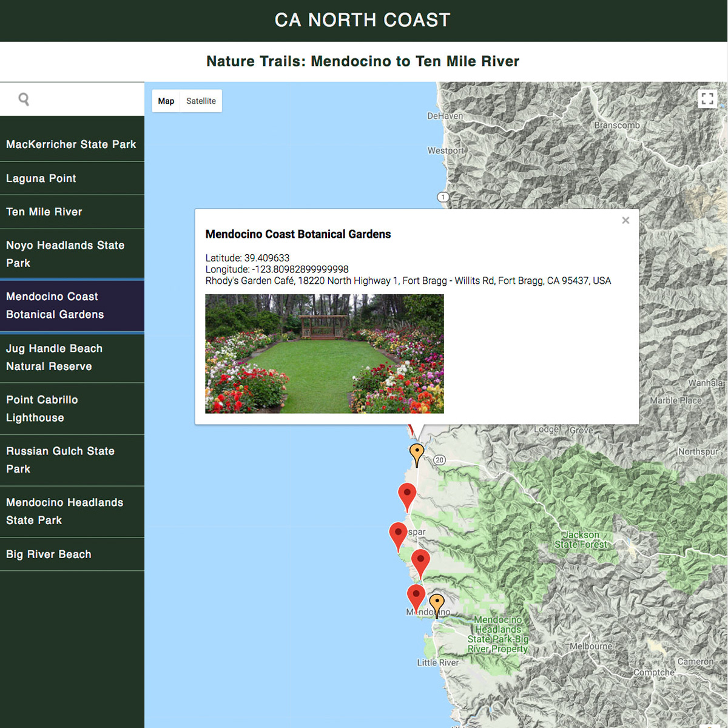Image resolution: width=728 pixels, height=728 pixels.
Task: Choose Ten Mile River list item
Action: (x=72, y=212)
